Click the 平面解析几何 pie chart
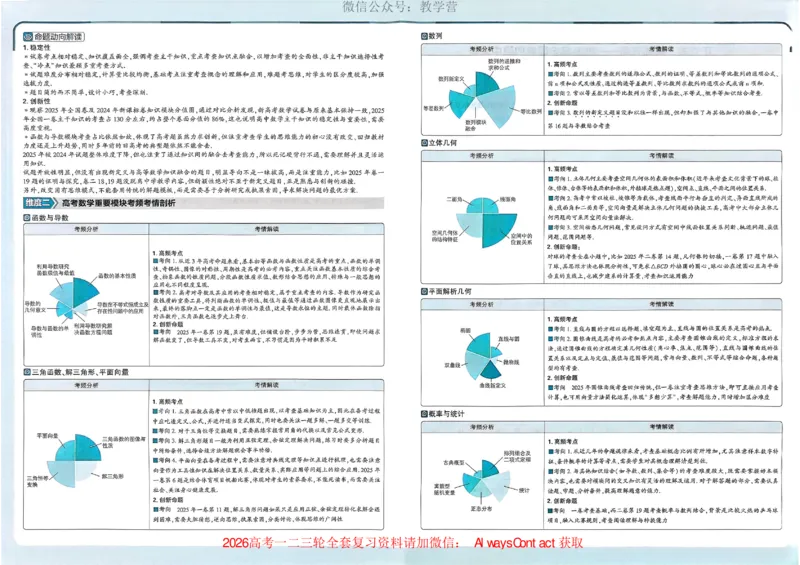Screen dimensions: 800x565 click(484, 356)
